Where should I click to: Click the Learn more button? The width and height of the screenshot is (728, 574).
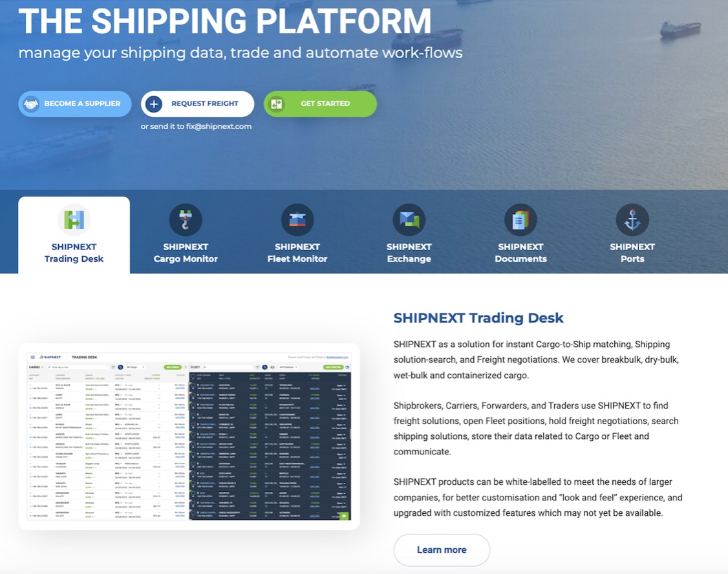click(x=442, y=550)
